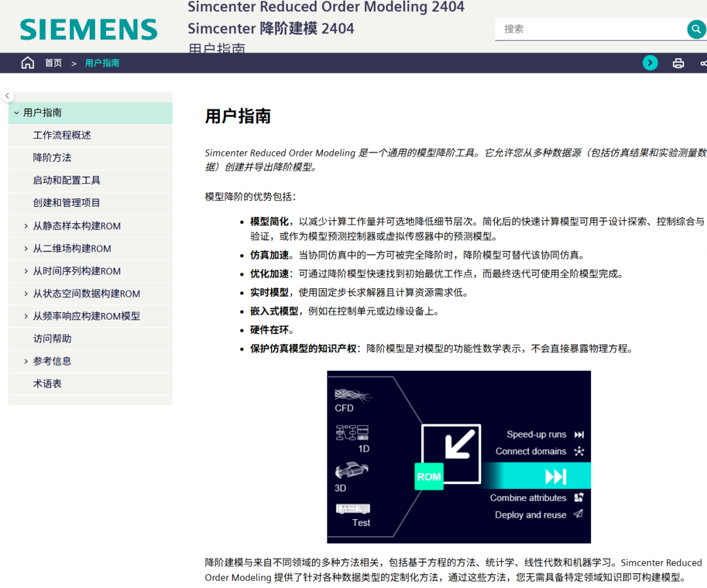Click the teal next-page arrow button
This screenshot has height=588, width=707.
pos(650,63)
